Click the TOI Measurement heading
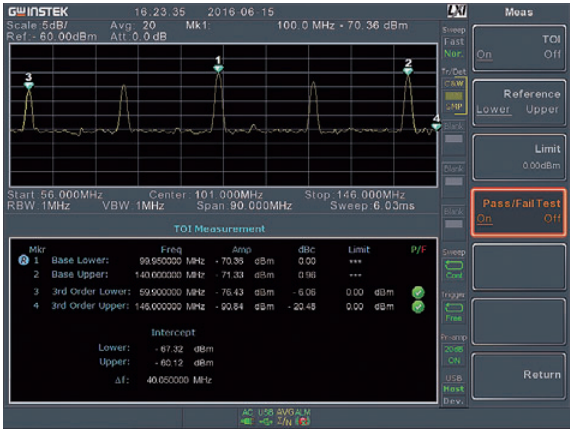The width and height of the screenshot is (574, 432). coord(219,229)
